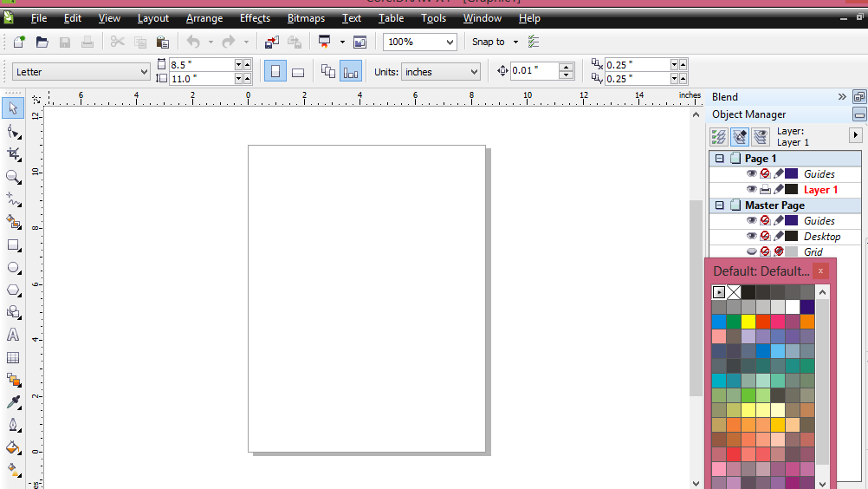Click the Save icon
Viewport: 868px width, 489px height.
[65, 42]
